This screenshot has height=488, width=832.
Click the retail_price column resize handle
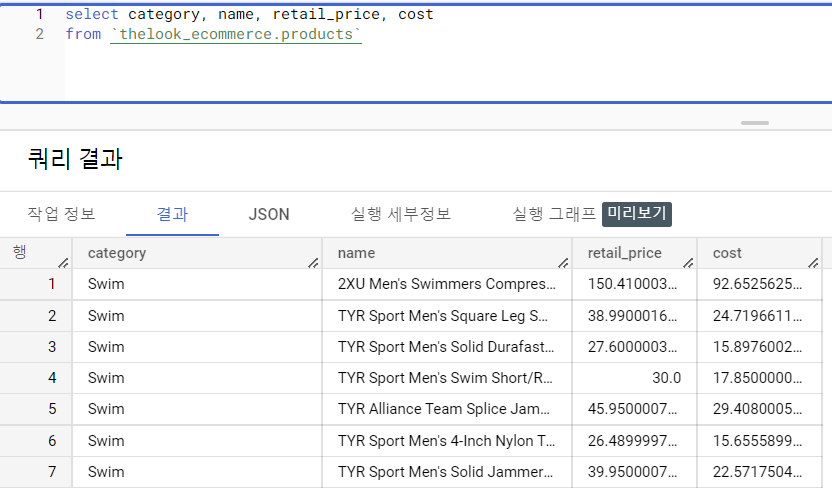[689, 263]
